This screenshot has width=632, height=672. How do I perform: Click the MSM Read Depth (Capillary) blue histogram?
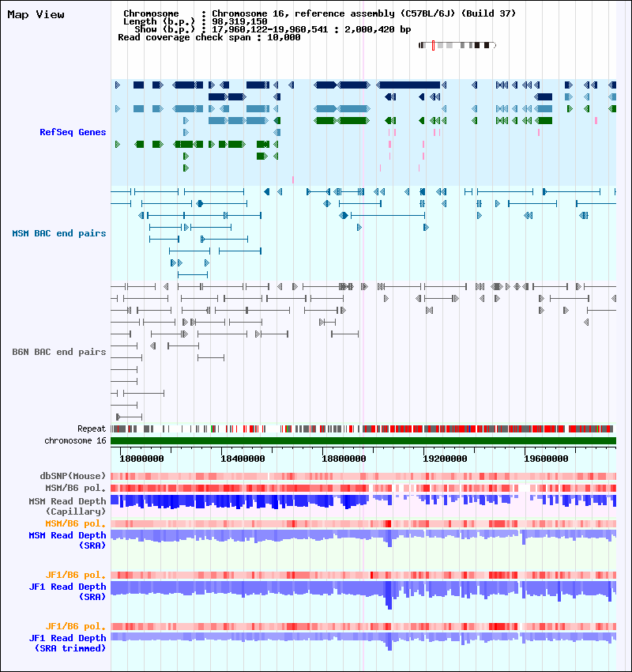pos(363,502)
